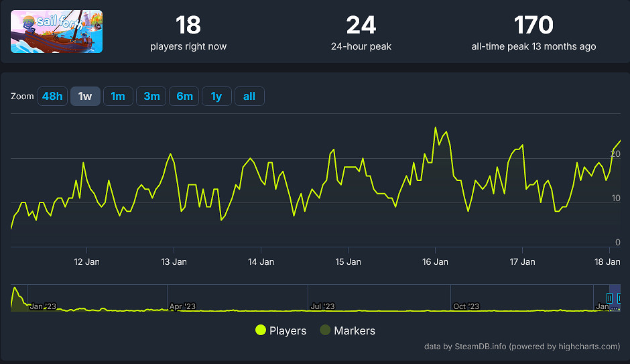Set chart zoom to 1y
This screenshot has height=364, width=630.
[216, 96]
